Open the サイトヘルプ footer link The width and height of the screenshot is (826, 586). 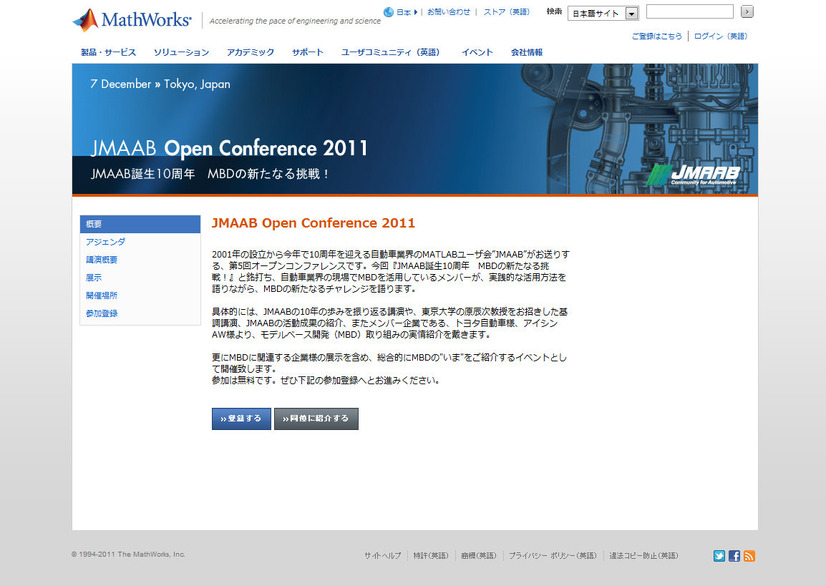coord(382,555)
